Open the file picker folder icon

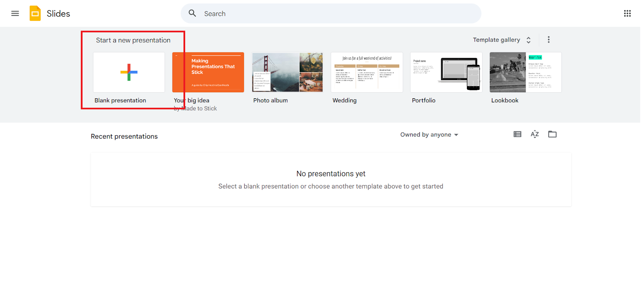552,134
